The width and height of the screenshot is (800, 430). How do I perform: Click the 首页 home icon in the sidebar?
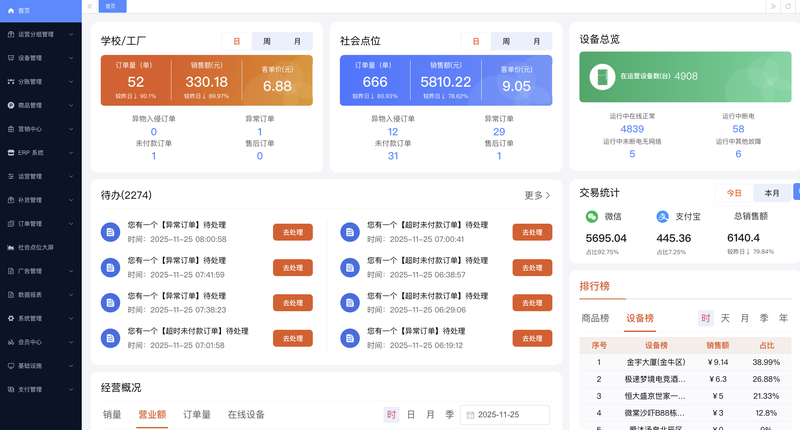10,10
